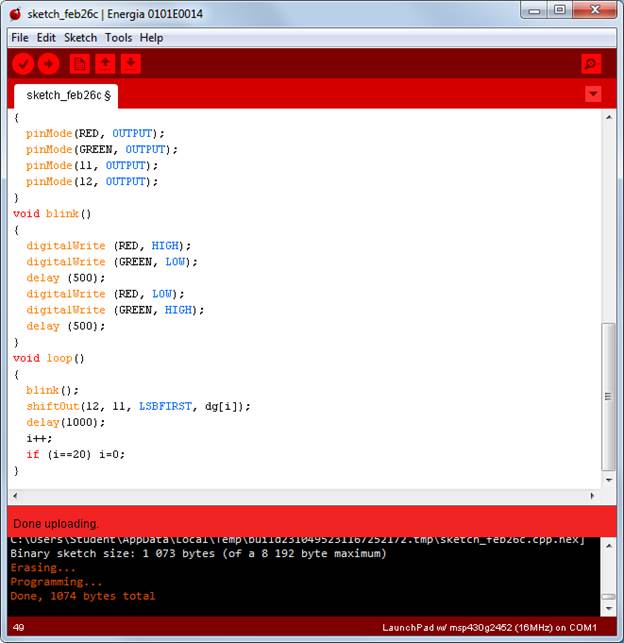This screenshot has height=643, width=624.
Task: Open the tab options dropdown arrow
Action: point(593,94)
